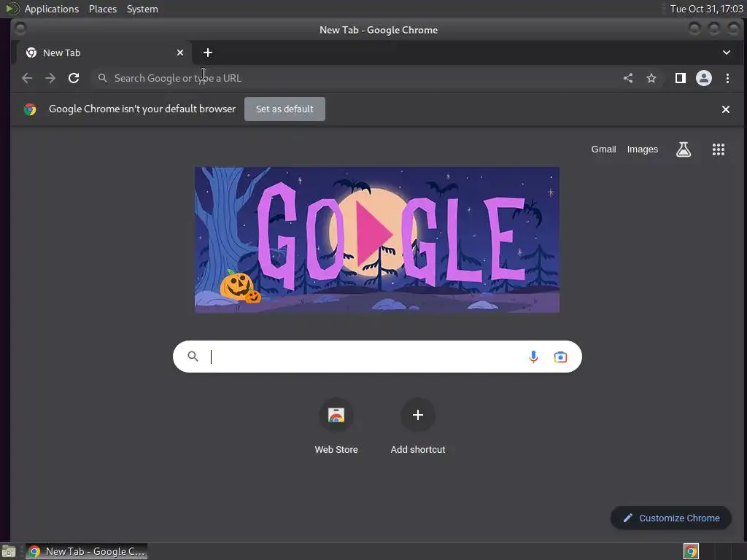Open the Web Store shortcut
Screen dimensions: 747x560
(x=336, y=425)
